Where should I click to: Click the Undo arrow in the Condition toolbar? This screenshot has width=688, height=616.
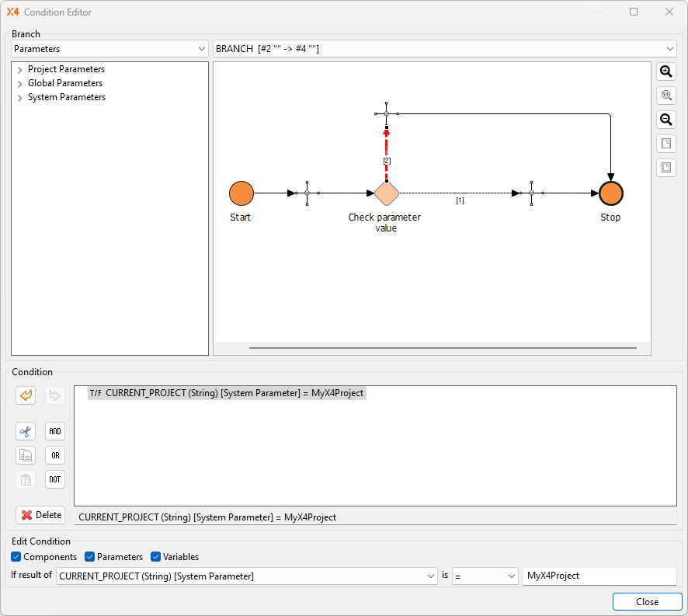(26, 395)
